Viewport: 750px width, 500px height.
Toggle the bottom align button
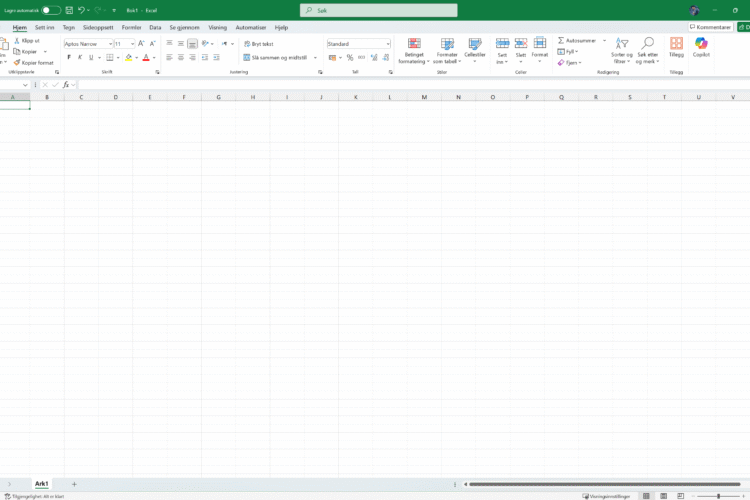(192, 44)
